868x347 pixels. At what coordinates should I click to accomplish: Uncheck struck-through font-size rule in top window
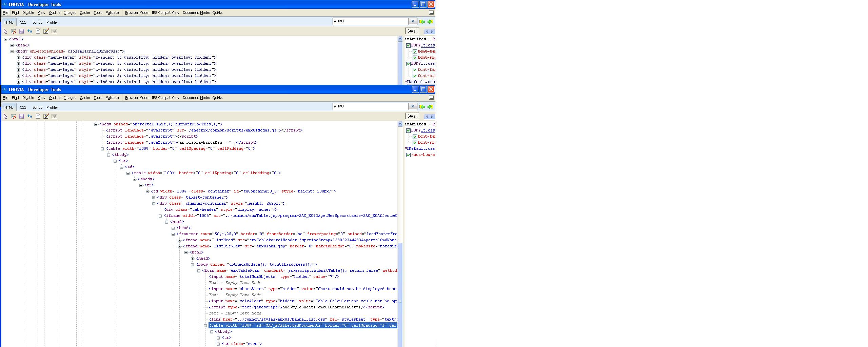[415, 58]
